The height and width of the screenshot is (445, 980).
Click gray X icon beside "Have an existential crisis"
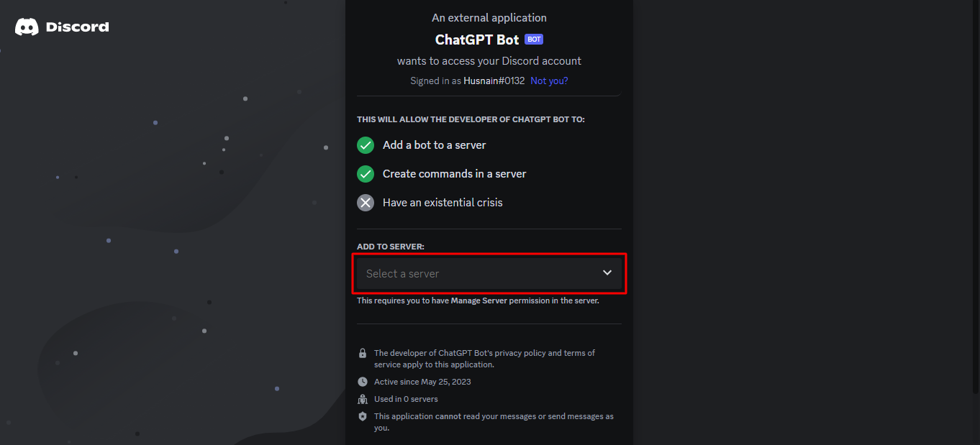coord(366,203)
